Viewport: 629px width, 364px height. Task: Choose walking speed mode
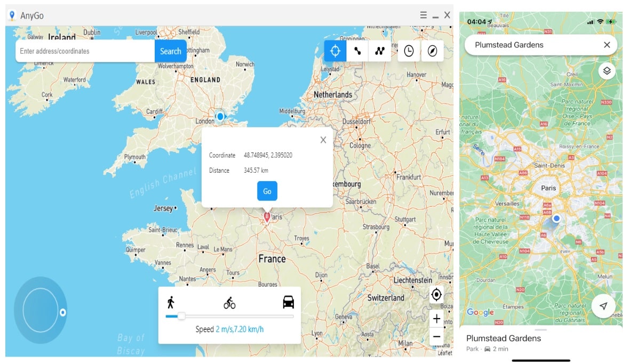point(171,303)
